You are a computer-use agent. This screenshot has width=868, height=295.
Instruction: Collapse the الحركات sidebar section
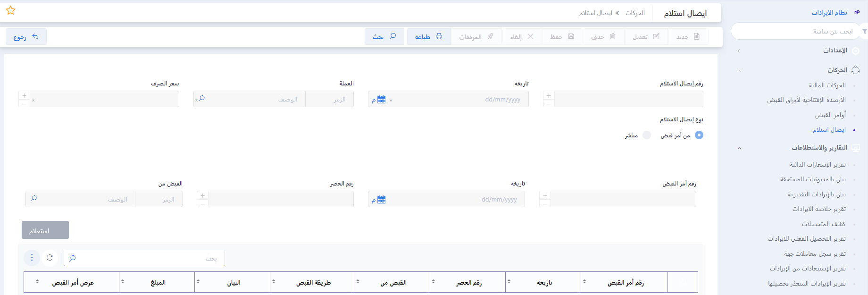(x=798, y=70)
